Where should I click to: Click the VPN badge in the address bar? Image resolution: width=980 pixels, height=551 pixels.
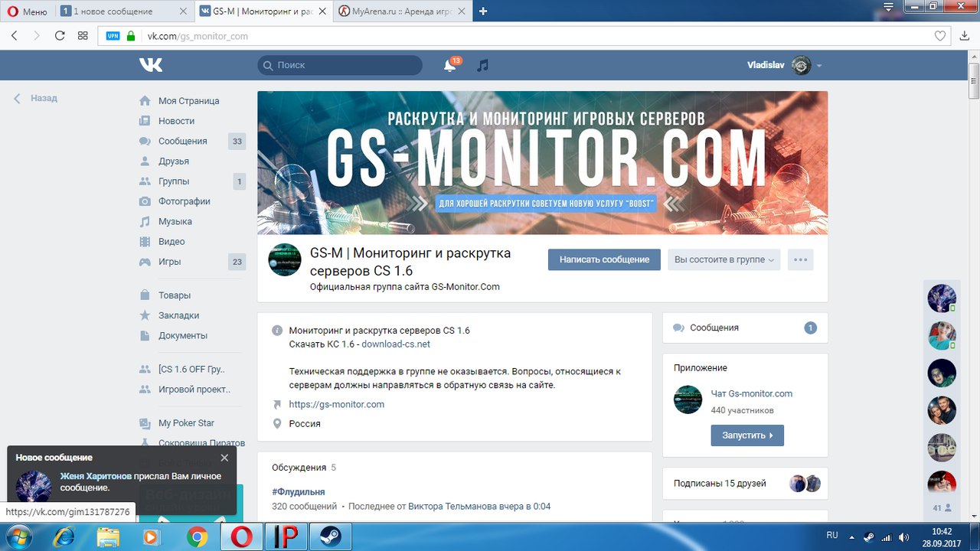pos(113,36)
